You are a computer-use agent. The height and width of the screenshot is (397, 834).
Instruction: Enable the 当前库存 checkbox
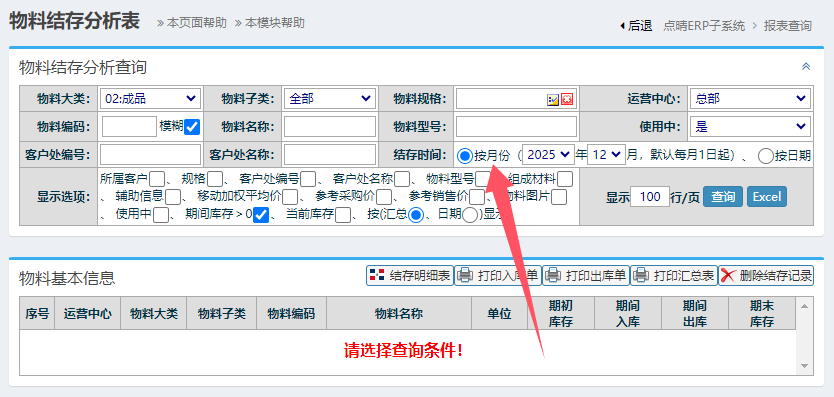(x=343, y=215)
